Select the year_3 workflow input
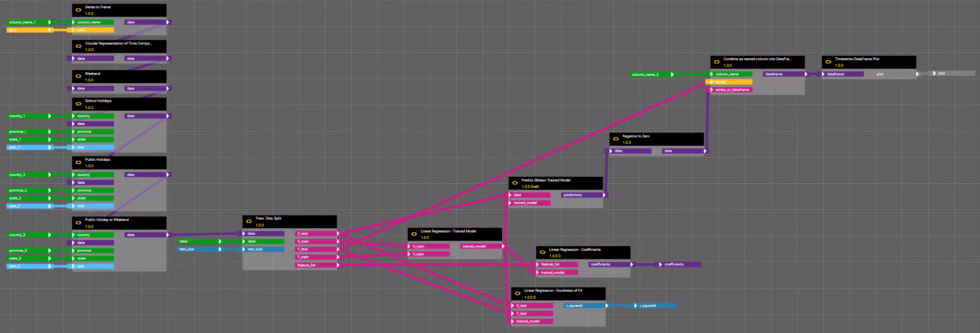The width and height of the screenshot is (980, 333). [x=29, y=266]
